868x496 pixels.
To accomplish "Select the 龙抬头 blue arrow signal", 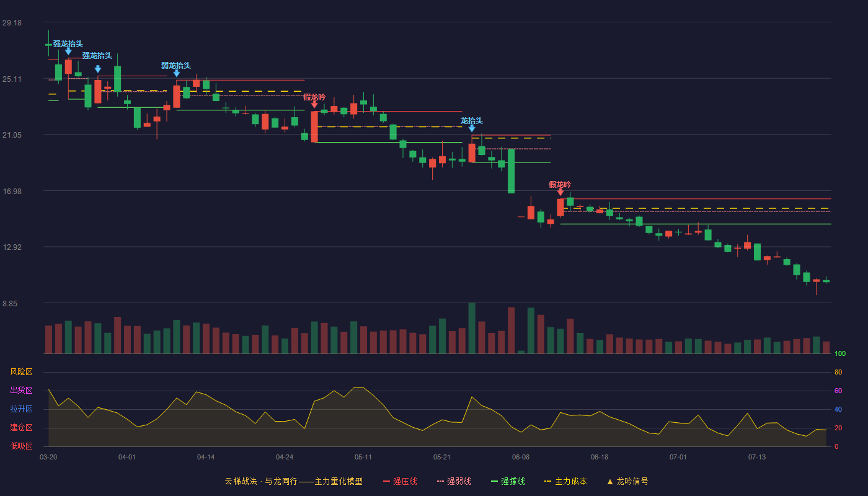I will click(x=472, y=128).
